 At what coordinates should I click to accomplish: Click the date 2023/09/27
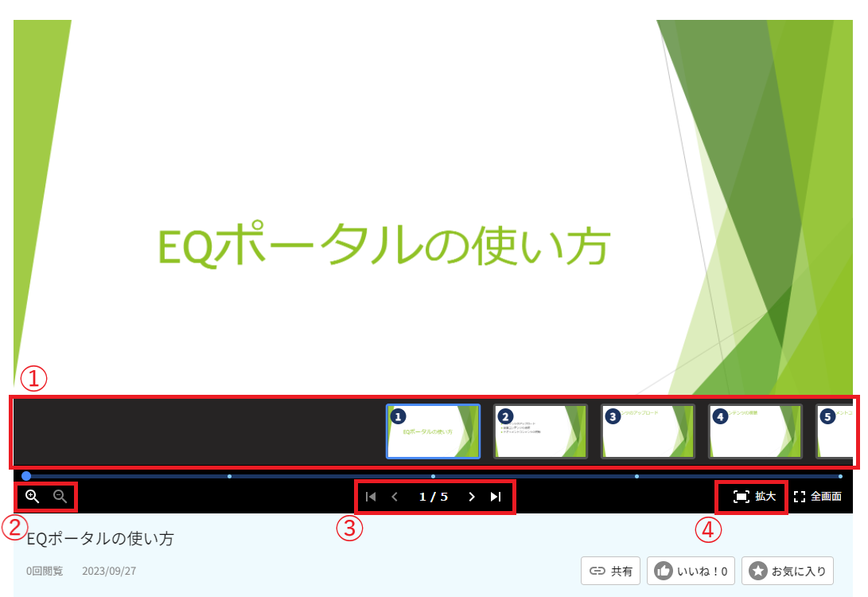point(109,571)
